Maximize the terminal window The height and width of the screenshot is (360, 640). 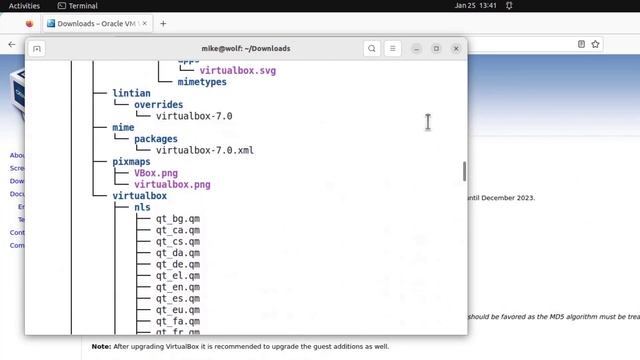click(436, 49)
